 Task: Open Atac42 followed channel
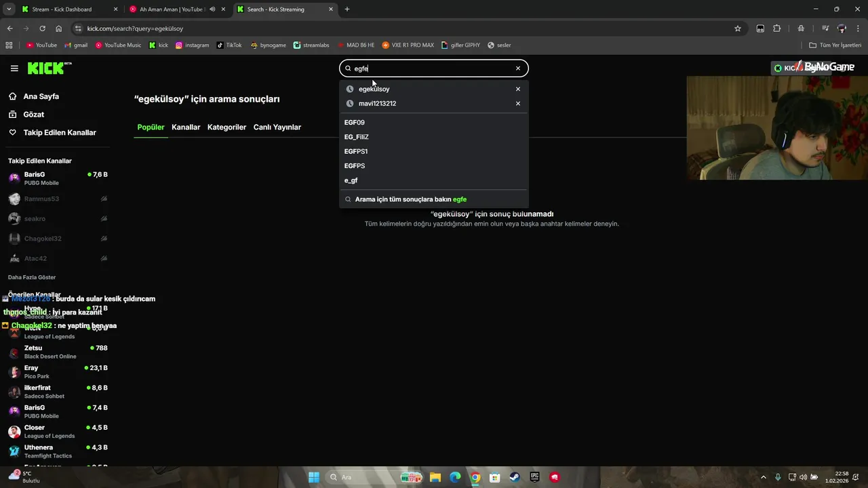click(x=58, y=259)
